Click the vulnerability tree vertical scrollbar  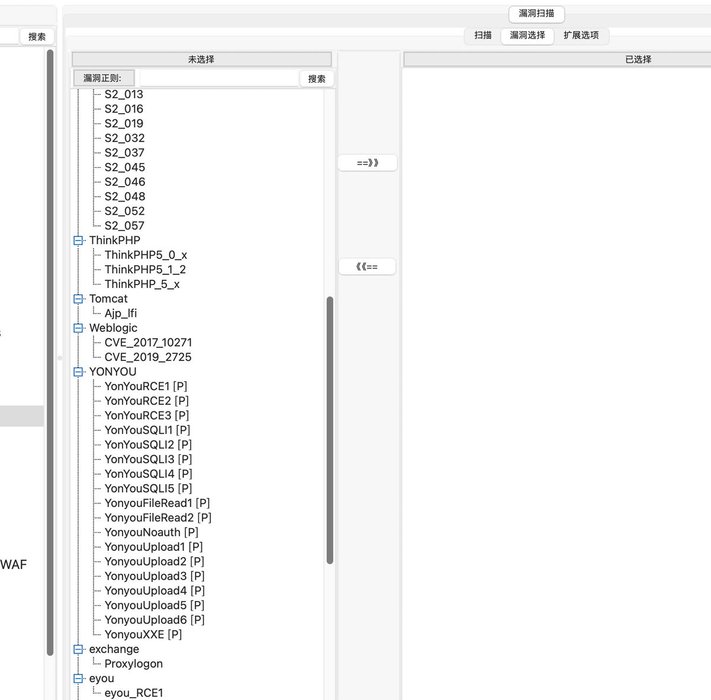[x=330, y=430]
